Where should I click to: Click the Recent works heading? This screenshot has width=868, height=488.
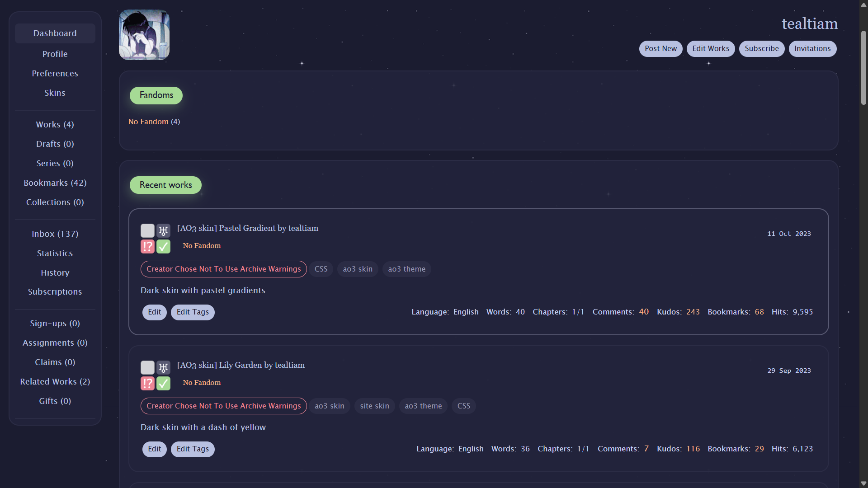tap(165, 185)
